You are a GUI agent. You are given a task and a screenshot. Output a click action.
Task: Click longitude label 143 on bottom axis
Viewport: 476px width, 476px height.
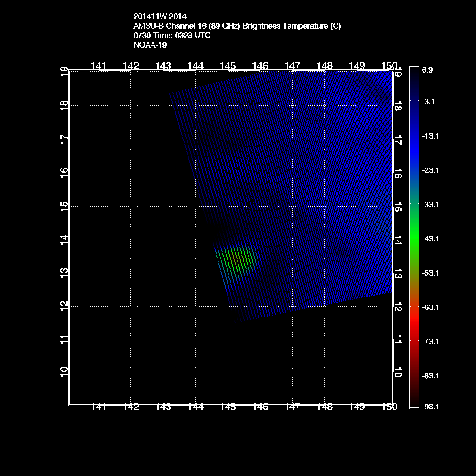click(163, 407)
